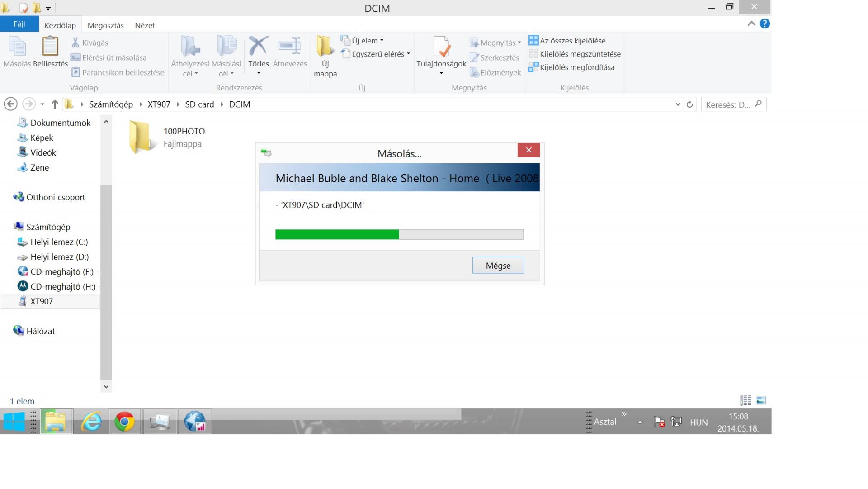
Task: Select Videók in navigation pane
Action: [37, 152]
